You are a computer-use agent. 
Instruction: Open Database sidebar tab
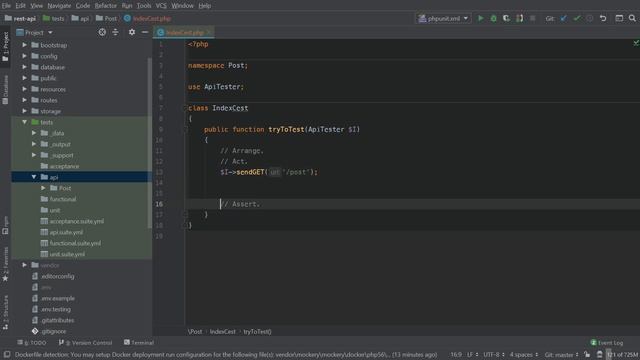[5, 90]
